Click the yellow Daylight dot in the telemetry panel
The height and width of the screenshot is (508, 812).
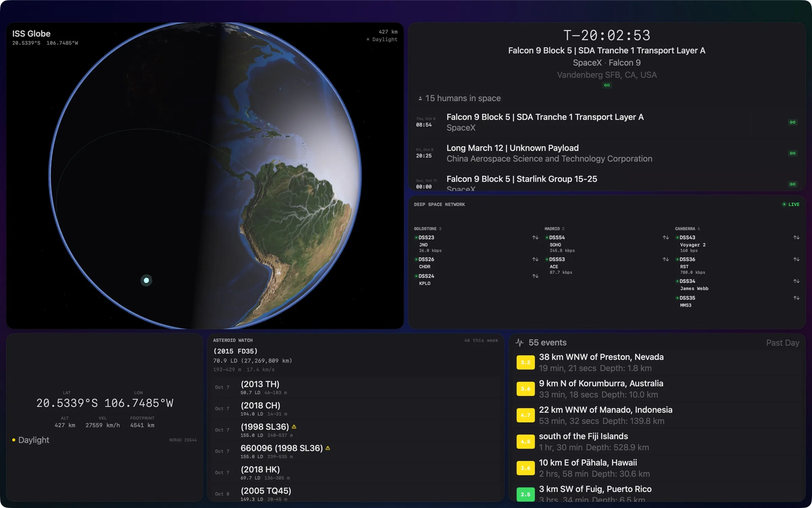tap(14, 440)
